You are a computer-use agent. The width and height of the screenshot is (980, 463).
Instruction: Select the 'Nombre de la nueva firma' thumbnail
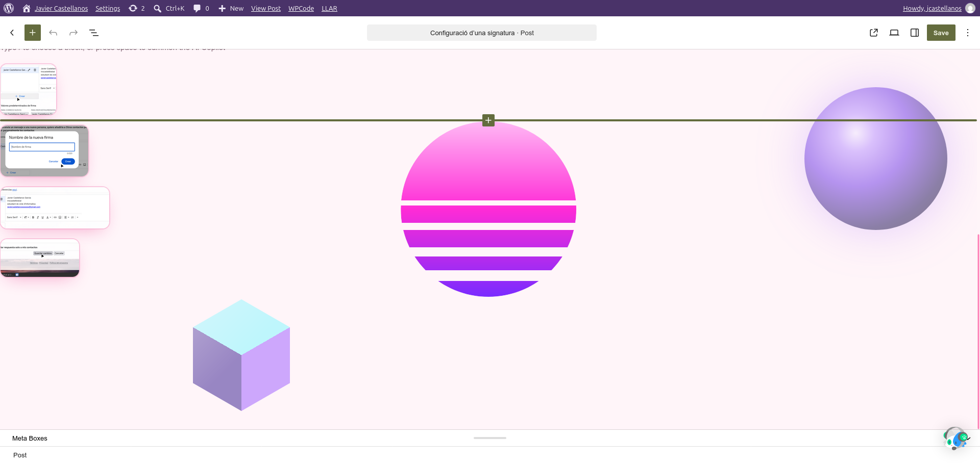[44, 151]
